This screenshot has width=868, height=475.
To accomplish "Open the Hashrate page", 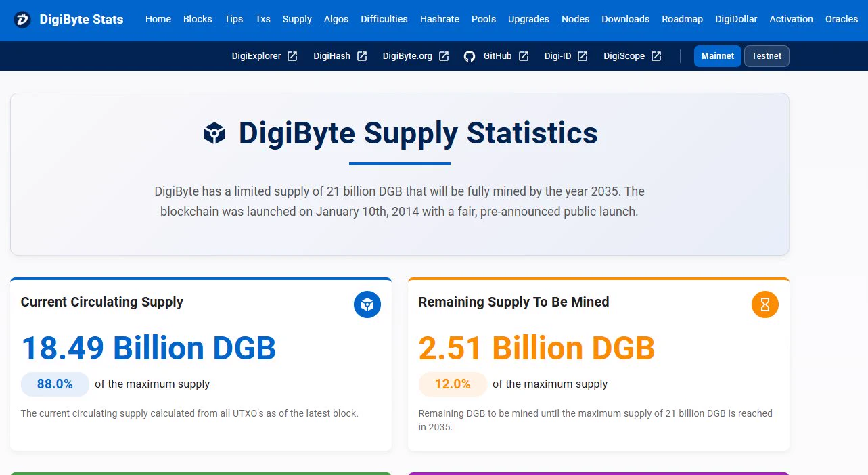I will click(440, 20).
